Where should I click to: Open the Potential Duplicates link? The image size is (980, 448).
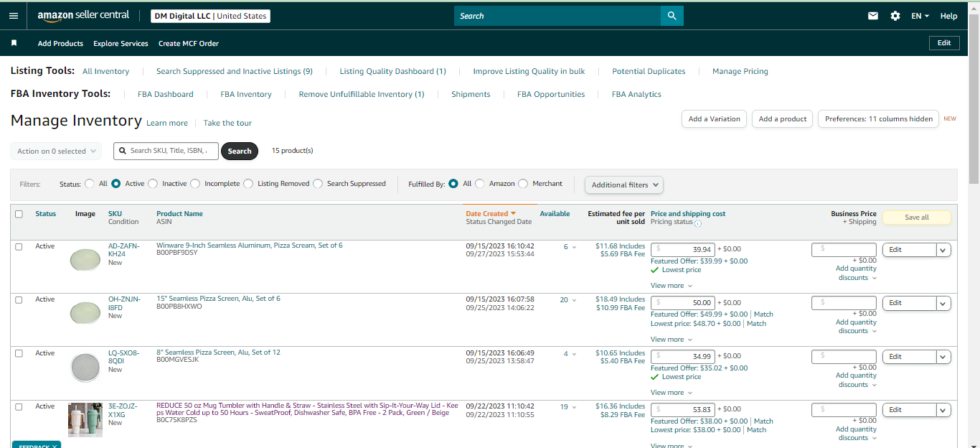coord(649,71)
